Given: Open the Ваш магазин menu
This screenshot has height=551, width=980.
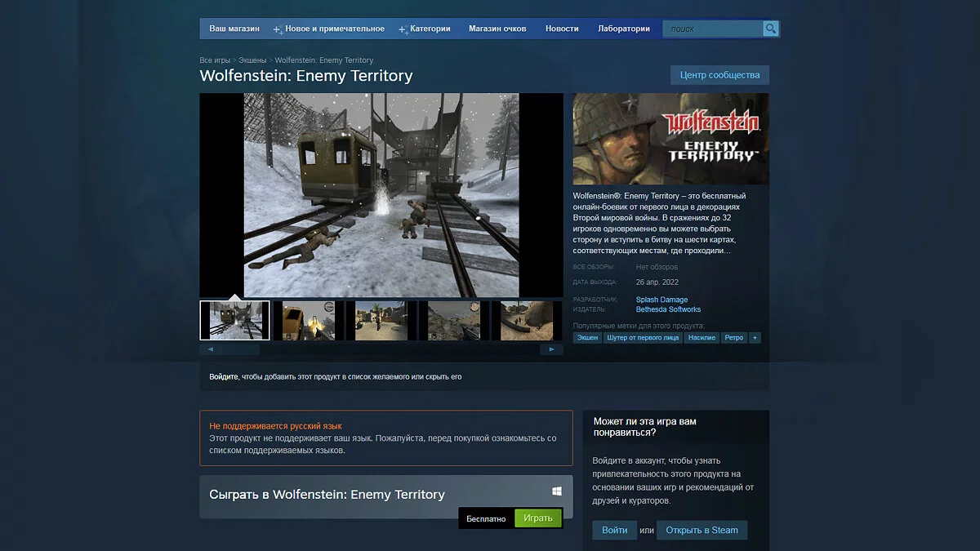Looking at the screenshot, I should pyautogui.click(x=234, y=29).
